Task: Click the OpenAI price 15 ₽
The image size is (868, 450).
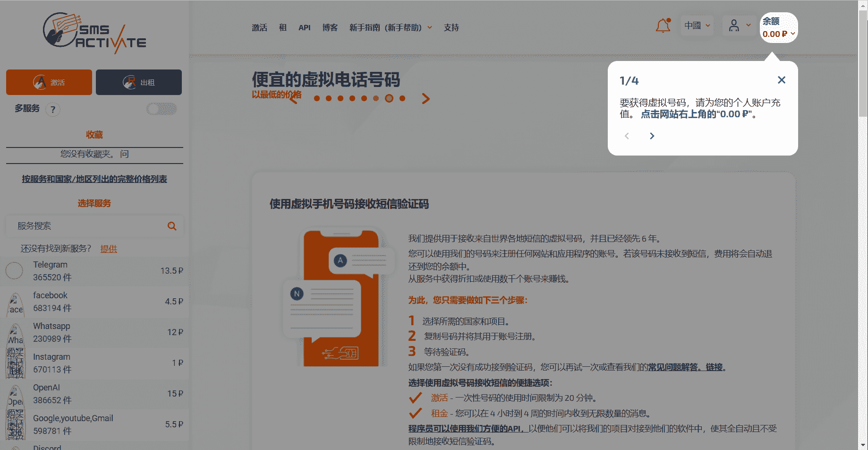Action: (x=175, y=394)
